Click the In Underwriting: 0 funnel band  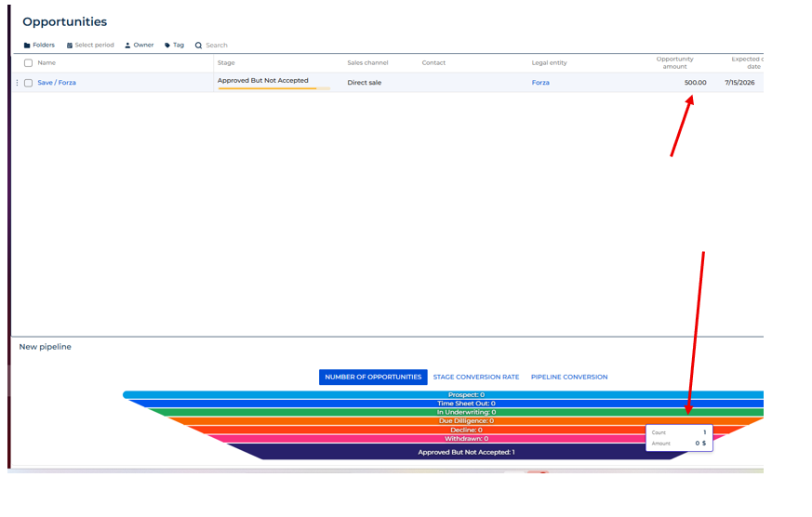click(x=456, y=413)
